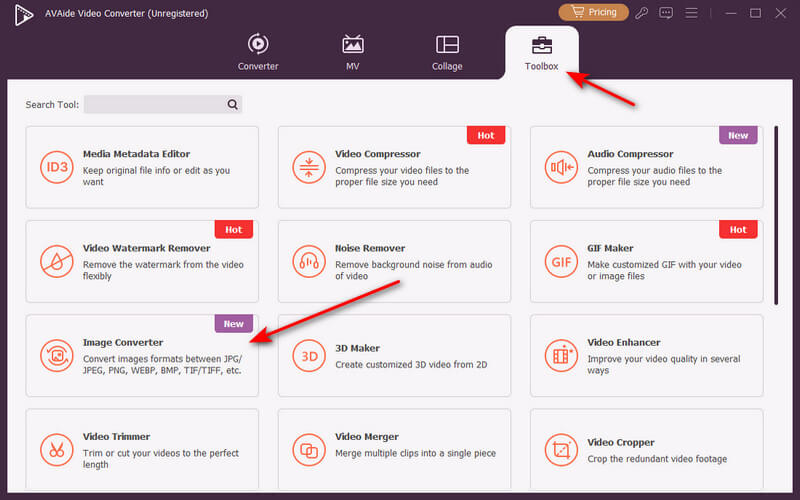This screenshot has height=500, width=800.
Task: Close the AVAide Video Converter window
Action: click(x=781, y=13)
